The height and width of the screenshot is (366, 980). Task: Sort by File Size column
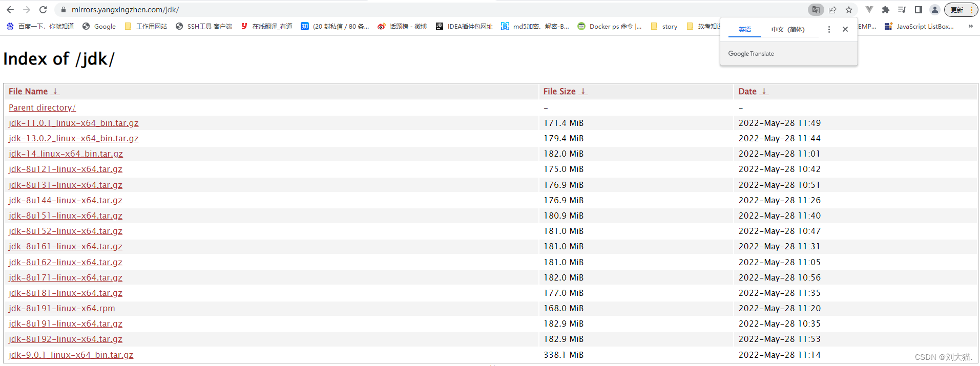pyautogui.click(x=559, y=91)
